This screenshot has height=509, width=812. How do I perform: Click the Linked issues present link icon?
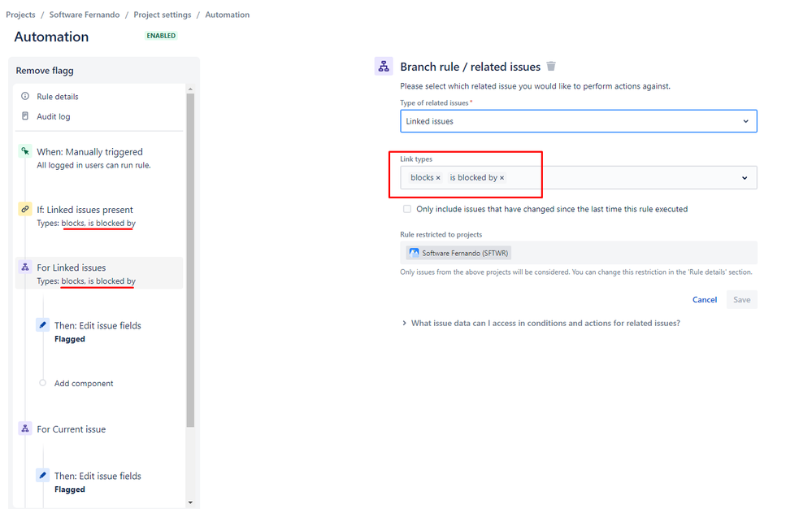click(25, 209)
